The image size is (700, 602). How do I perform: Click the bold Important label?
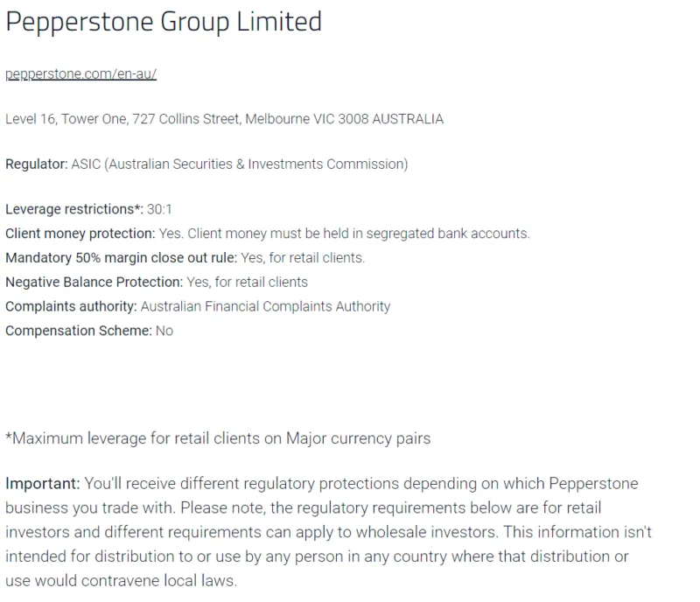point(43,484)
